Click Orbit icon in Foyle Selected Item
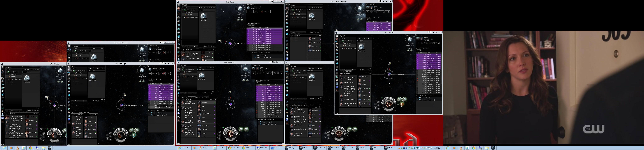The width and height of the screenshot is (644, 150). click(x=255, y=12)
